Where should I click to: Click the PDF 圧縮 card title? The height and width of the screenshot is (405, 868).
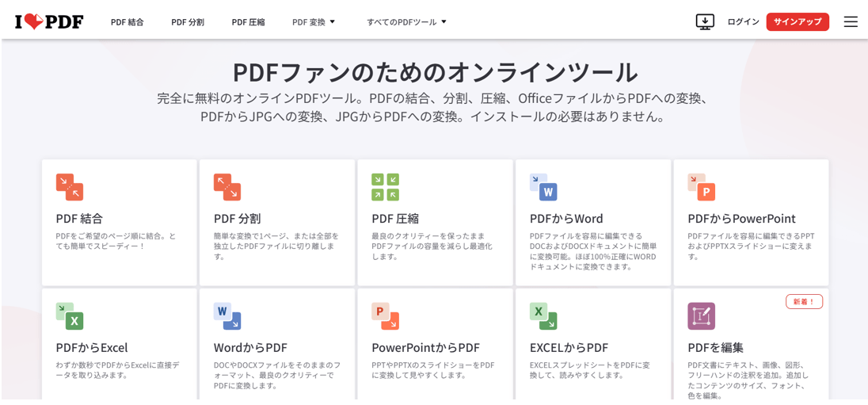394,219
